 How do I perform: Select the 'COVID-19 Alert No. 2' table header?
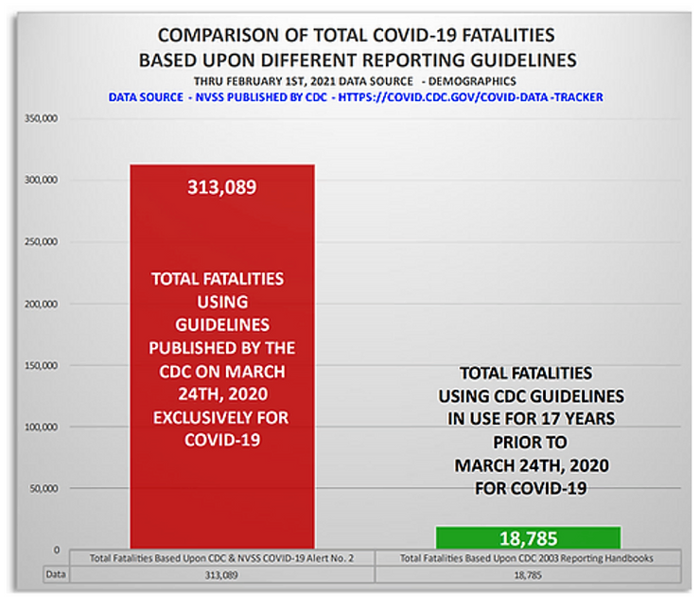(221, 558)
